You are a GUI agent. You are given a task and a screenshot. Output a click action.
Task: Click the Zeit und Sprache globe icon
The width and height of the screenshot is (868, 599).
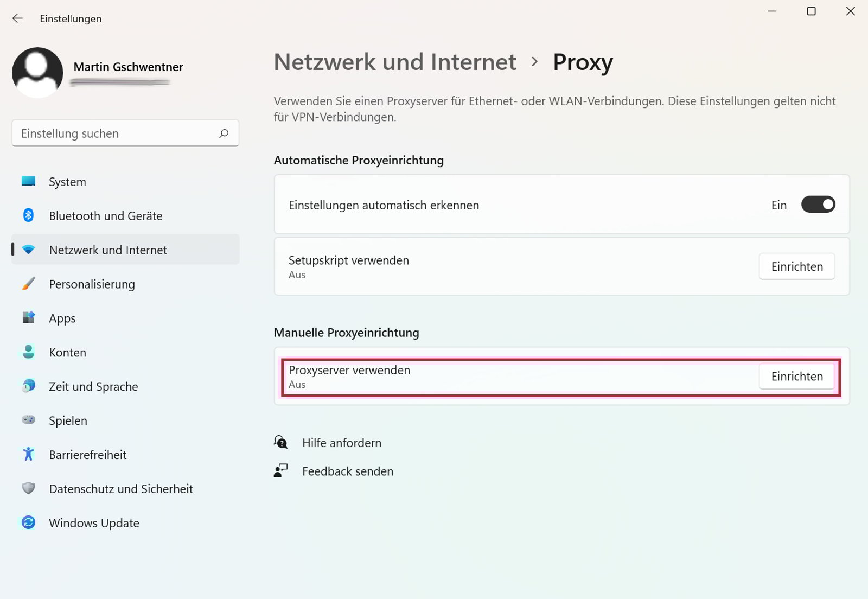pyautogui.click(x=28, y=386)
